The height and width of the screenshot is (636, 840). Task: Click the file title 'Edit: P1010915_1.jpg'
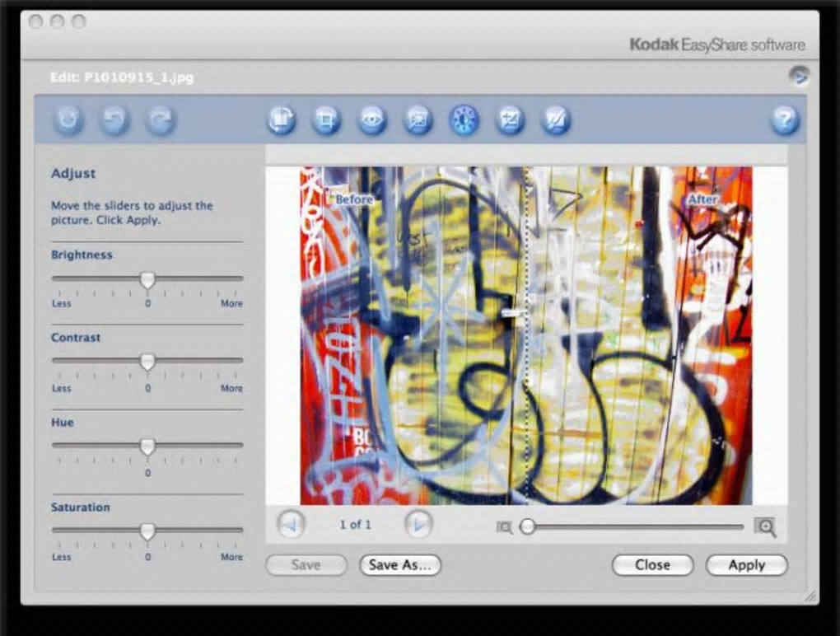click(122, 77)
